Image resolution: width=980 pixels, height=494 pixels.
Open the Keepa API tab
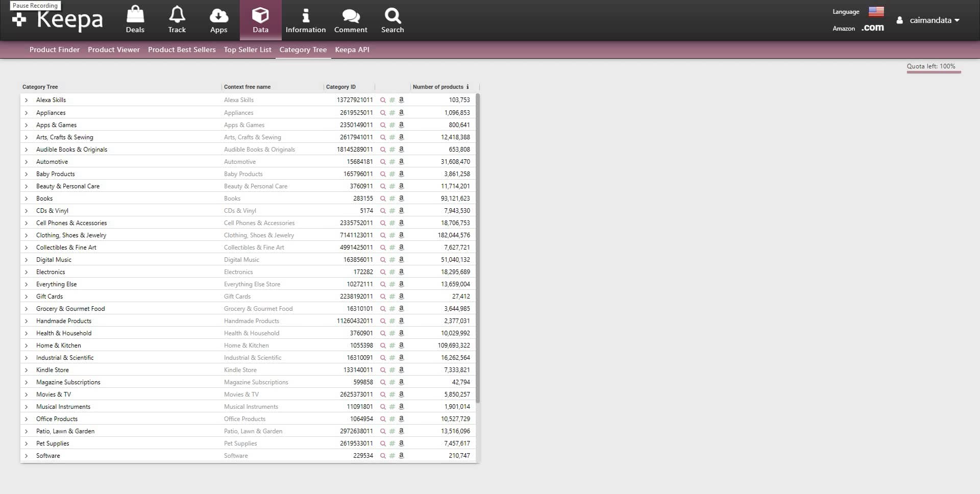pyautogui.click(x=352, y=50)
